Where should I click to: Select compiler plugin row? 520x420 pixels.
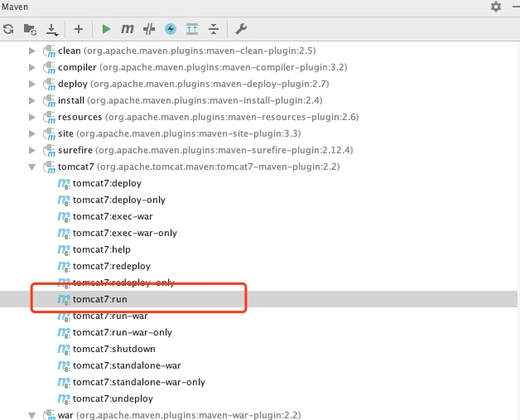pyautogui.click(x=195, y=67)
